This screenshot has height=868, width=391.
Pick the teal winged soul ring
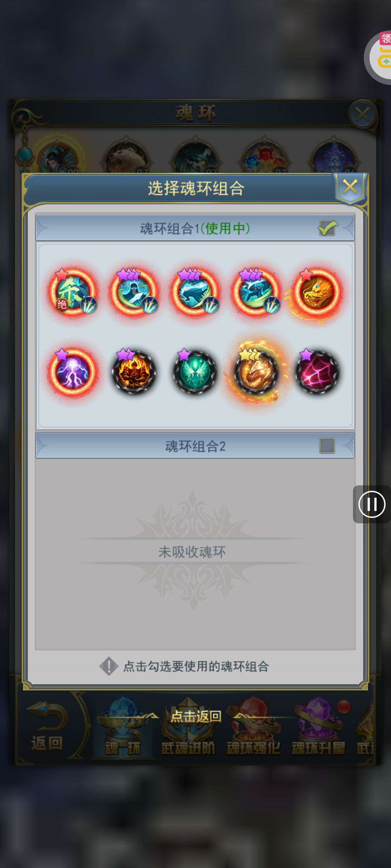click(195, 372)
